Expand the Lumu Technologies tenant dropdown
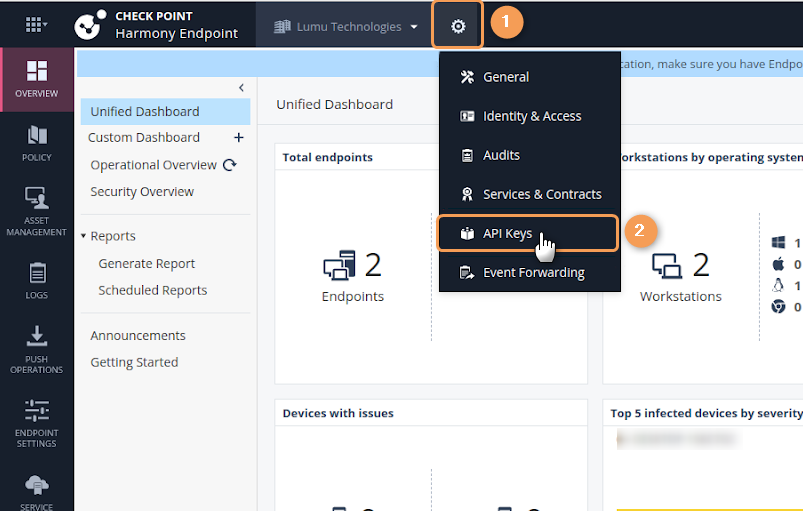Screen dimensions: 803x511 (345, 27)
